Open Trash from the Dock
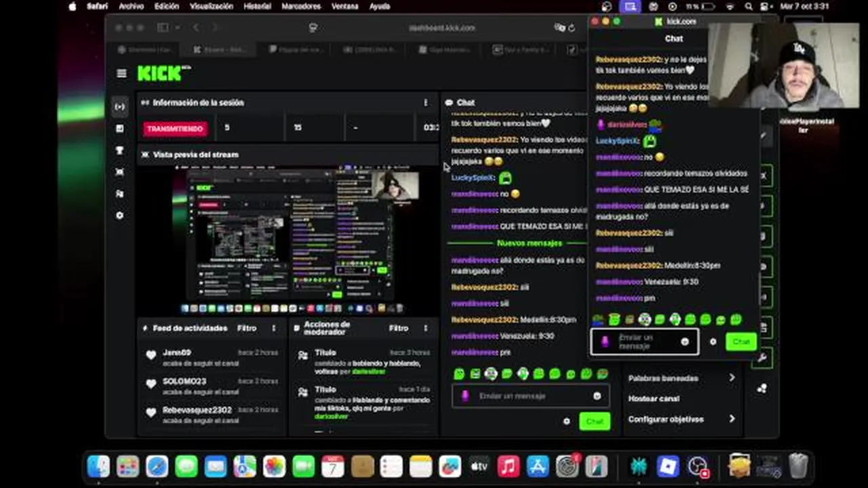 pos(798,466)
